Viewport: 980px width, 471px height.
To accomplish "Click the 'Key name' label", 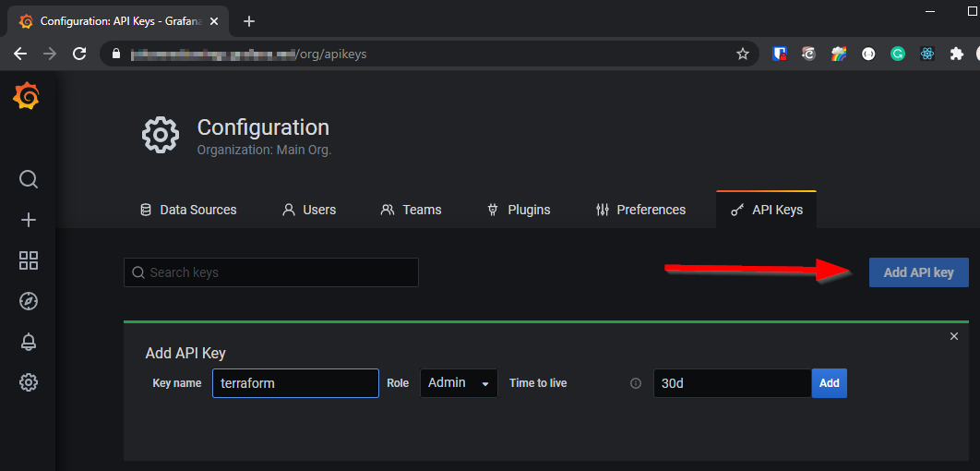I will coord(177,383).
